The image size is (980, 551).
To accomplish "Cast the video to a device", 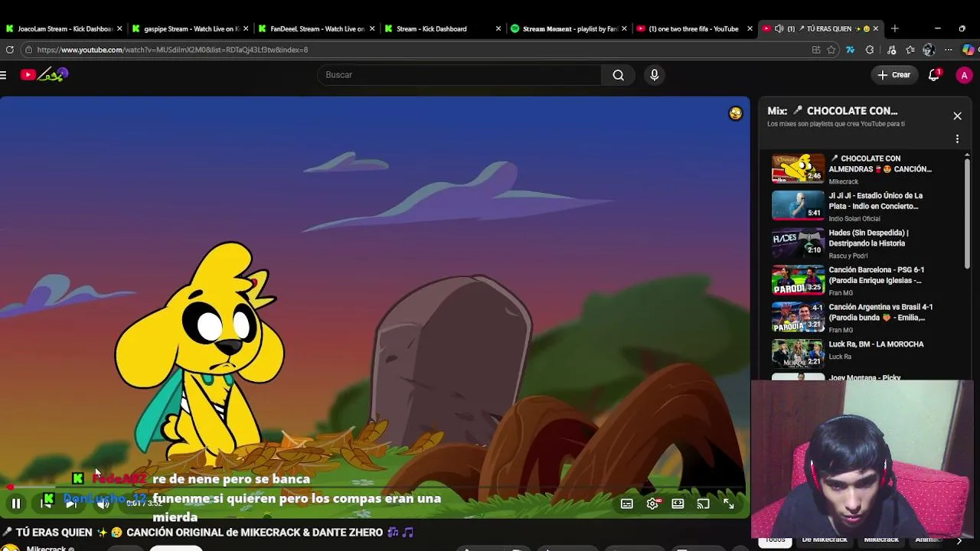I will tap(703, 504).
